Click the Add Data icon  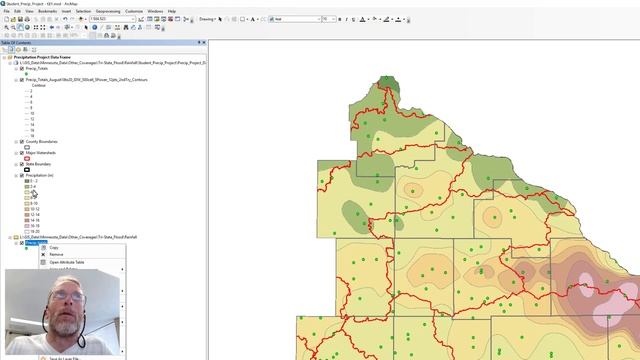(81, 19)
